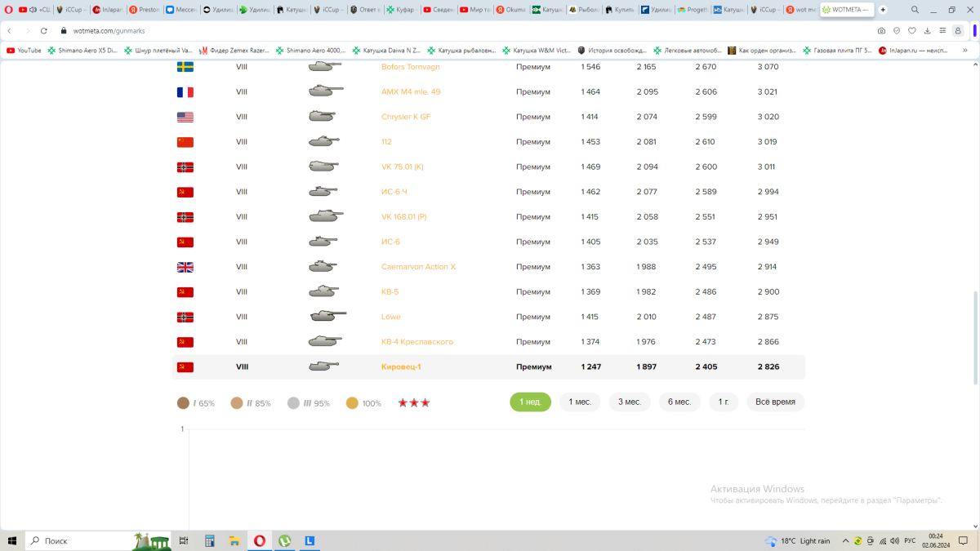Viewport: 980px width, 551px height.
Task: Toggle the 85% second mark legend
Action: click(x=251, y=403)
